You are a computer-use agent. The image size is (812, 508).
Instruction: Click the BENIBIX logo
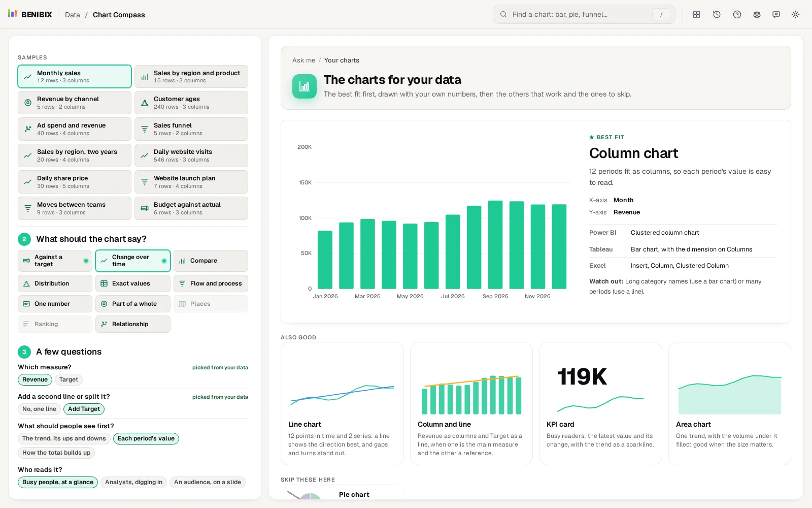[x=30, y=14]
